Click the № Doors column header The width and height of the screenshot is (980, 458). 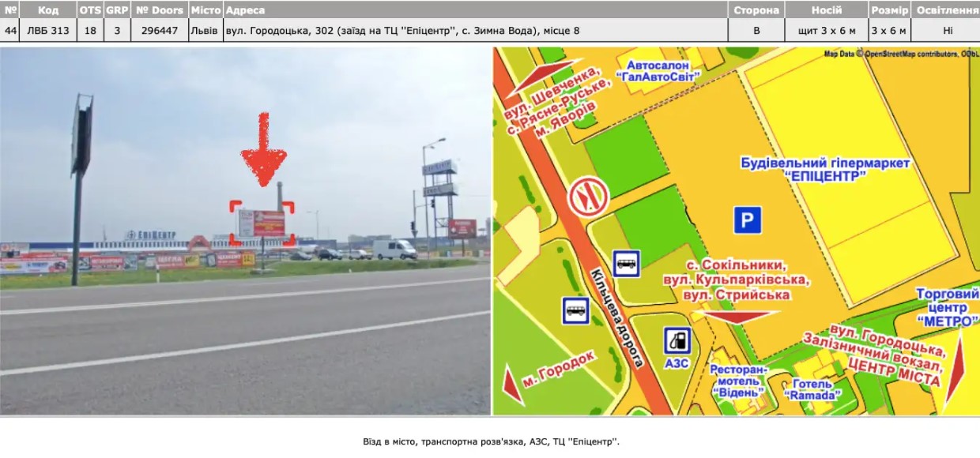point(159,10)
